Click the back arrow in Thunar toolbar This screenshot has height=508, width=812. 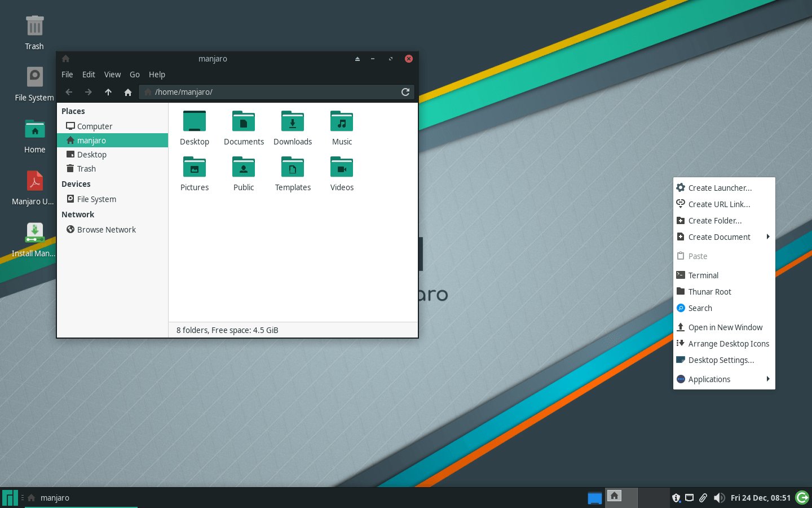point(69,92)
